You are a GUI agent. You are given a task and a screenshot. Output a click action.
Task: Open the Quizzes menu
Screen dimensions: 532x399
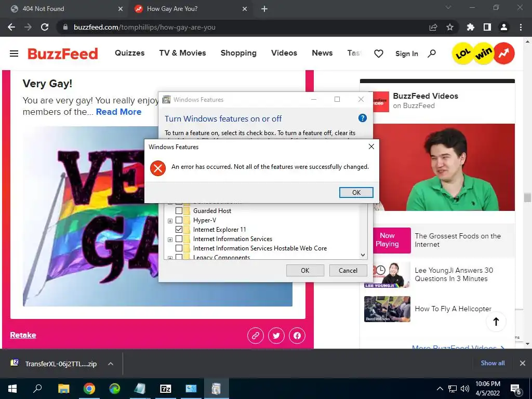[129, 53]
